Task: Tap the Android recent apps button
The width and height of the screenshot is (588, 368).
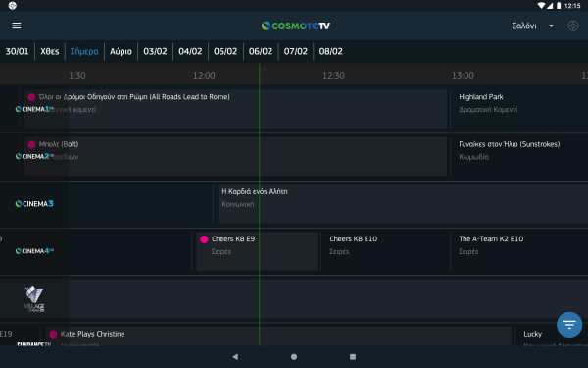Action: click(x=353, y=357)
